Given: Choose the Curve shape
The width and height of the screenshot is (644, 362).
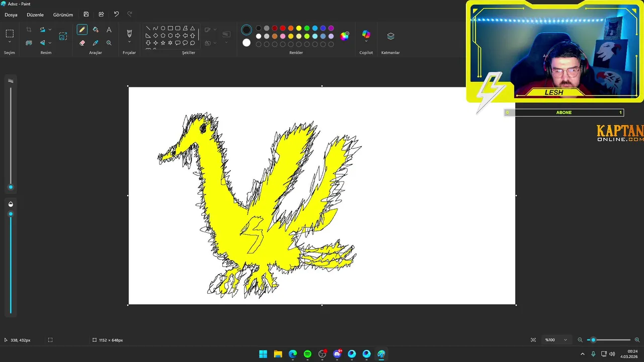Looking at the screenshot, I should (155, 28).
